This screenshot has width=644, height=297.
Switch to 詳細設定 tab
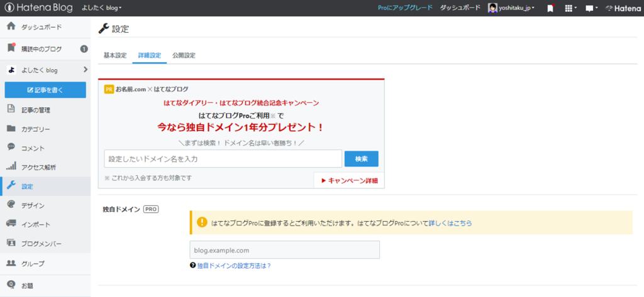(150, 55)
